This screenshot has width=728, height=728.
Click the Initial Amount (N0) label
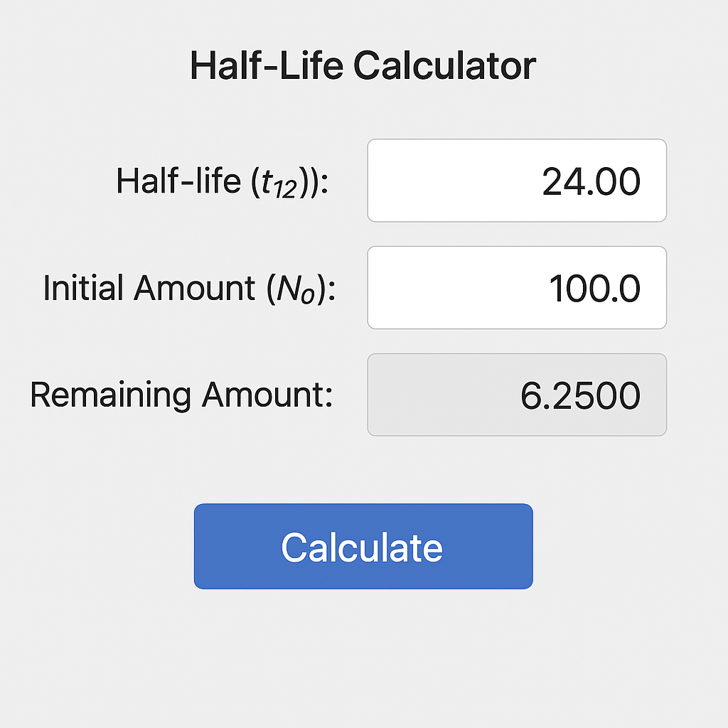click(189, 289)
